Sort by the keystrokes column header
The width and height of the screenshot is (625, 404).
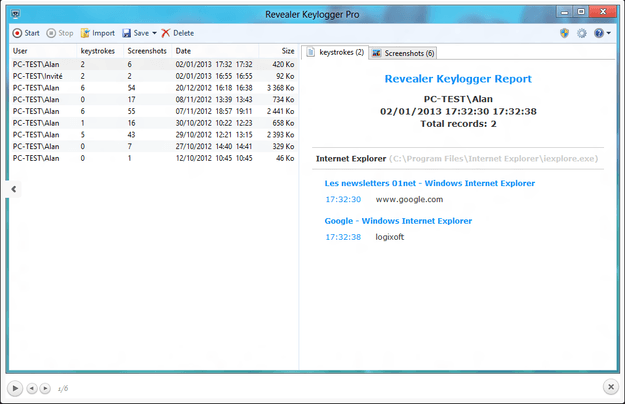[98, 51]
